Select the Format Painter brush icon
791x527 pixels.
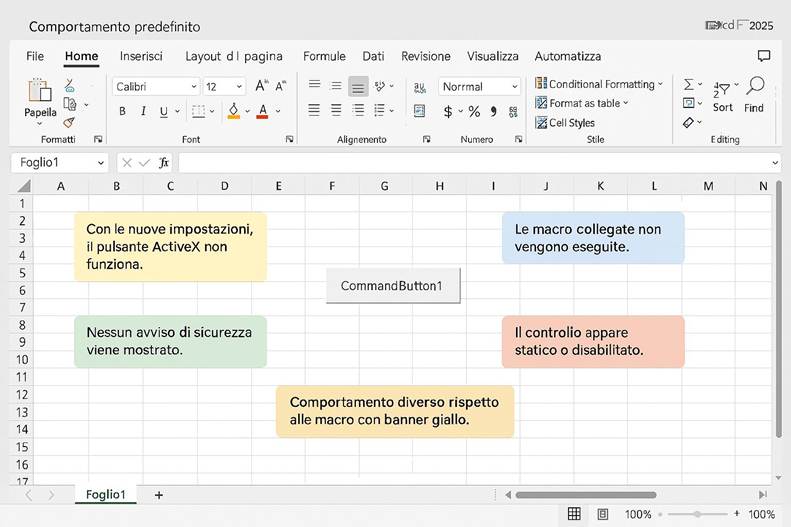(x=69, y=123)
